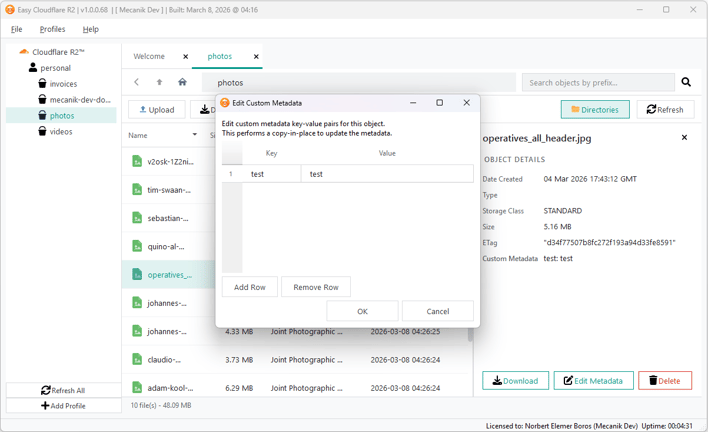
Task: Select file adam-kool-...
Action: 170,388
